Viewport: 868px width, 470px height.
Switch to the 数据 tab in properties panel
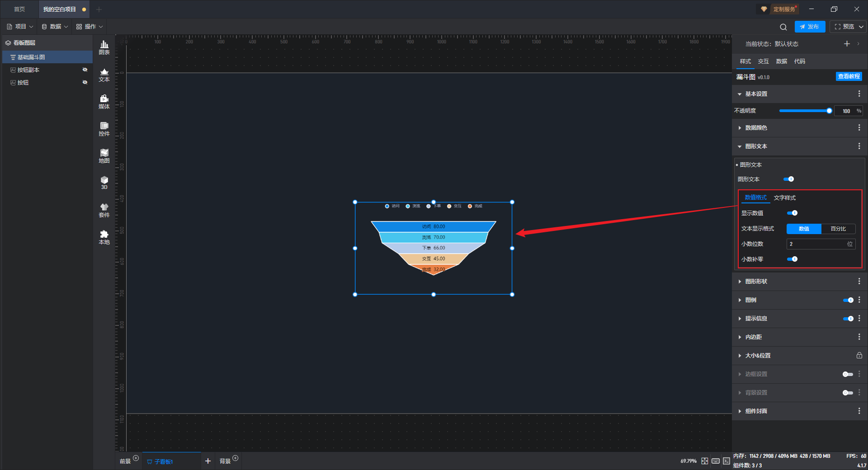(781, 61)
